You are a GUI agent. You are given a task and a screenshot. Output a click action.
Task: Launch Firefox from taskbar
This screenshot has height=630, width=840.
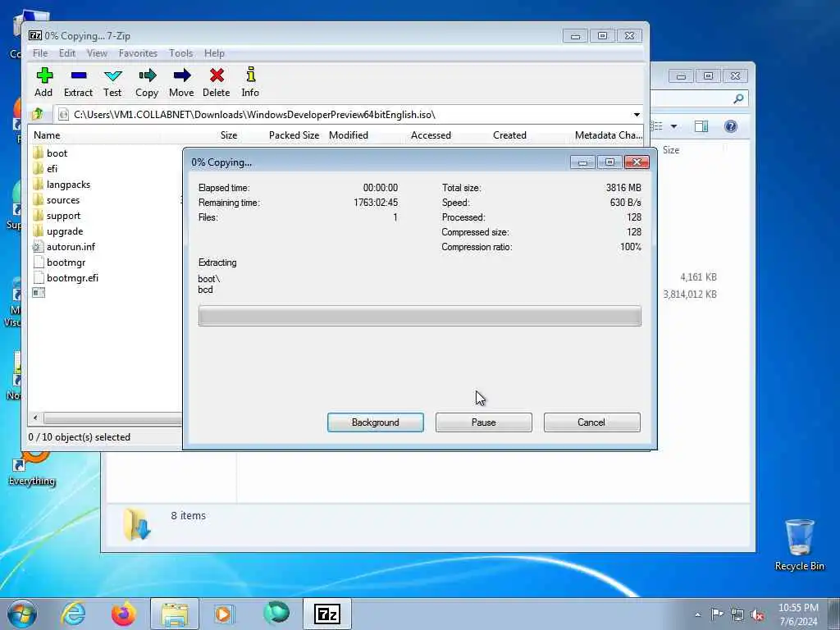pos(123,614)
